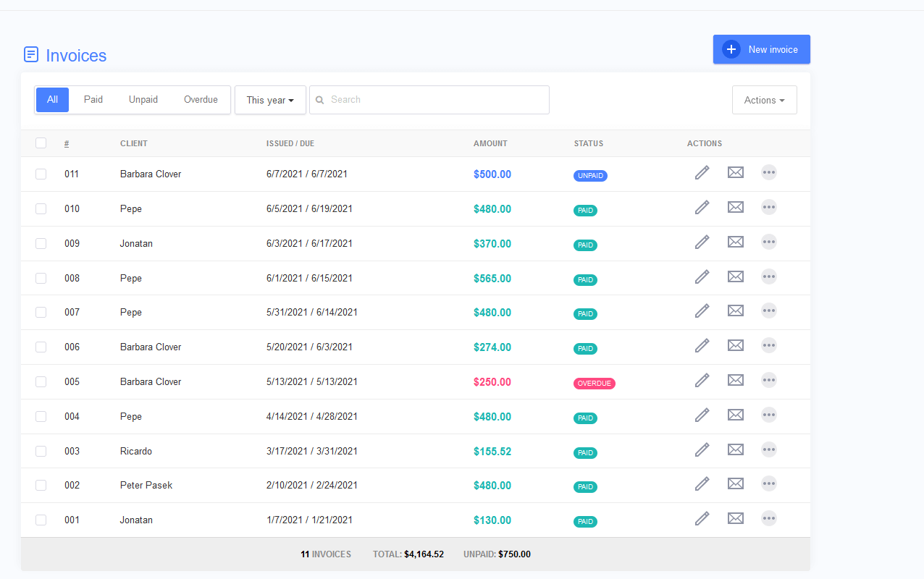The width and height of the screenshot is (924, 579).
Task: Filter invoices by Paid tab
Action: 93,100
